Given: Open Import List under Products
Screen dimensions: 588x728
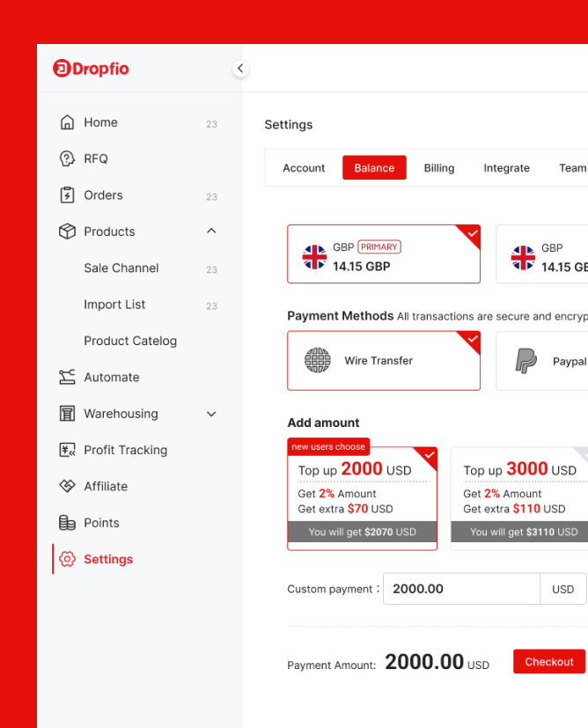Looking at the screenshot, I should [114, 305].
